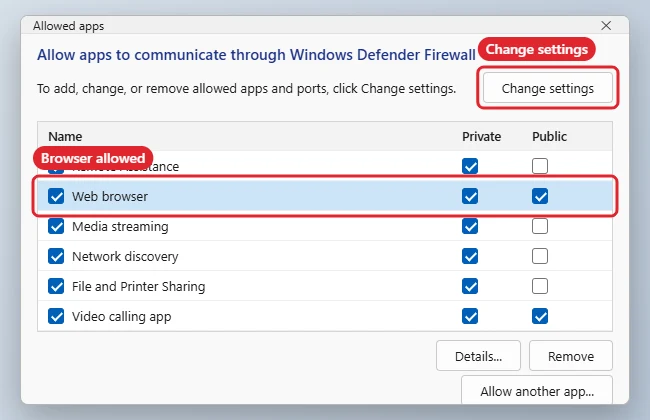This screenshot has height=420, width=650.
Task: Enable Public checkbox in partially hidden top row
Action: 540,166
